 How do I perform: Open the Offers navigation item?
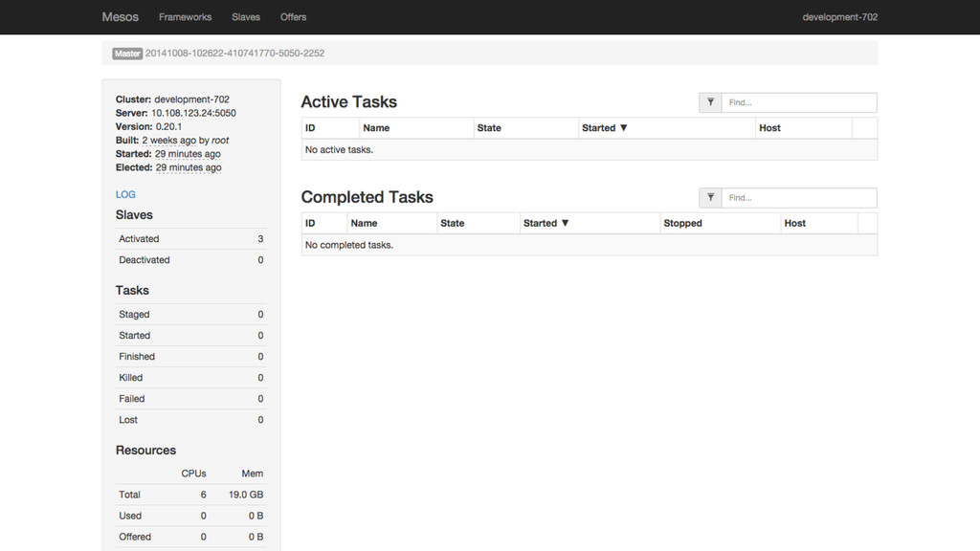pos(293,17)
